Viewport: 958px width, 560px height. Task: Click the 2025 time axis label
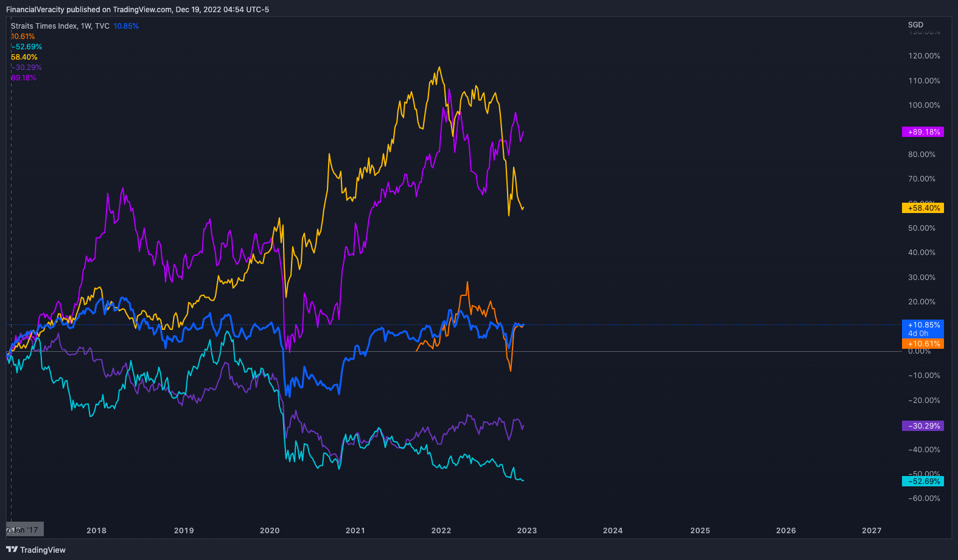tap(700, 531)
